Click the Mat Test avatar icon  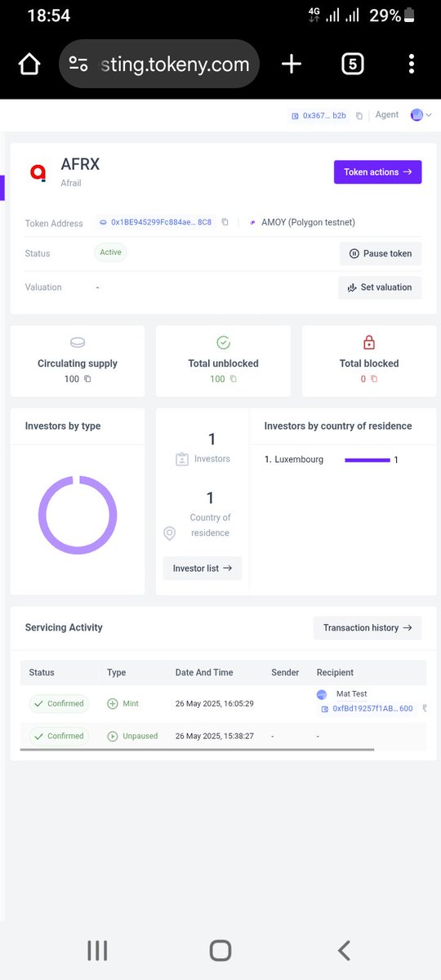coord(322,695)
